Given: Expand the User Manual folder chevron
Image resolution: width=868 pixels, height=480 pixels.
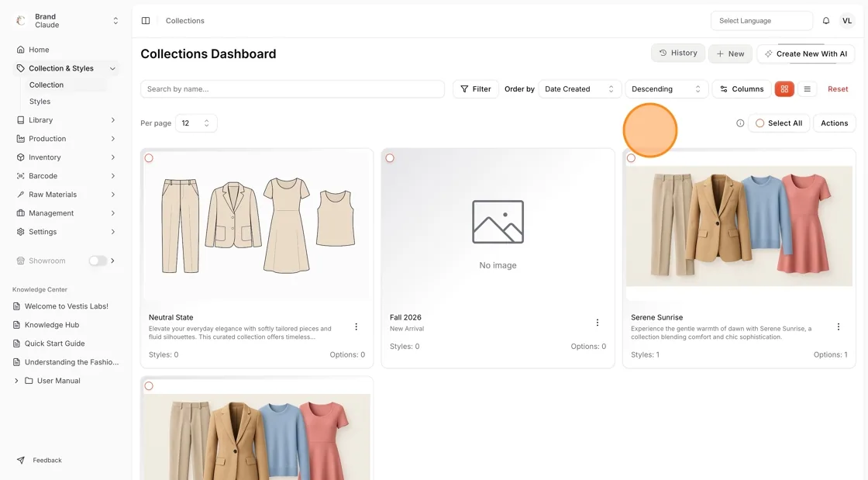Looking at the screenshot, I should coord(16,381).
